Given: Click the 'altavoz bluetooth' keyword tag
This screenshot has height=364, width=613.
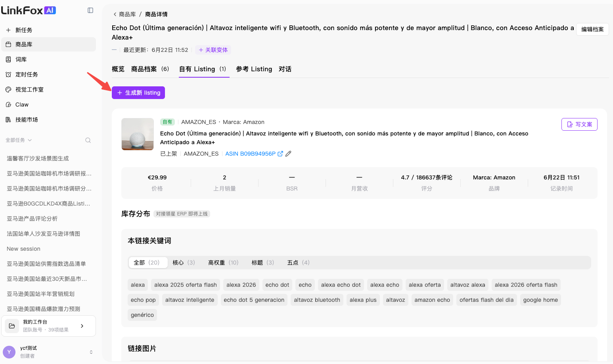Looking at the screenshot, I should click(317, 300).
